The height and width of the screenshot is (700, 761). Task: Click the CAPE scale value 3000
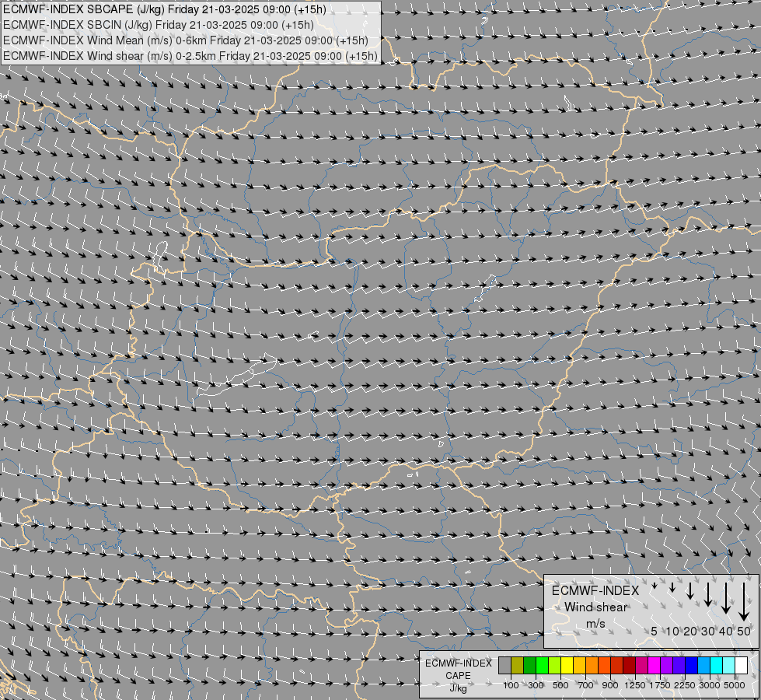point(710,685)
